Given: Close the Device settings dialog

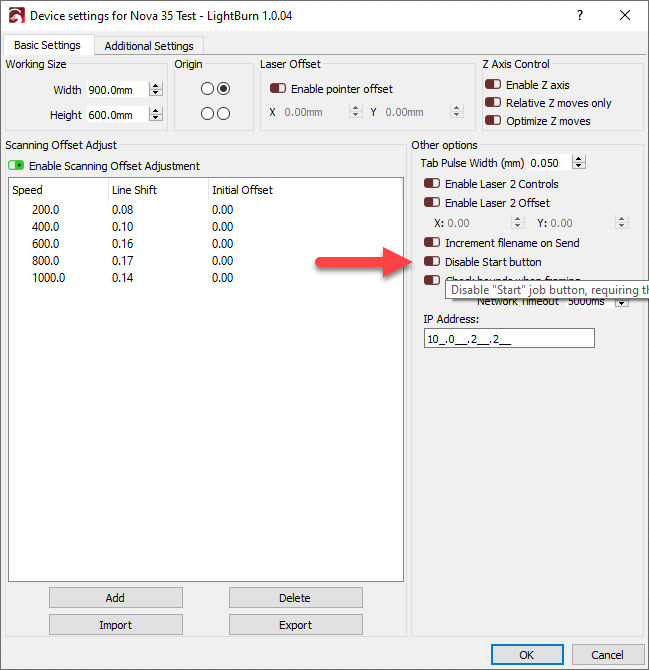Looking at the screenshot, I should (x=625, y=15).
